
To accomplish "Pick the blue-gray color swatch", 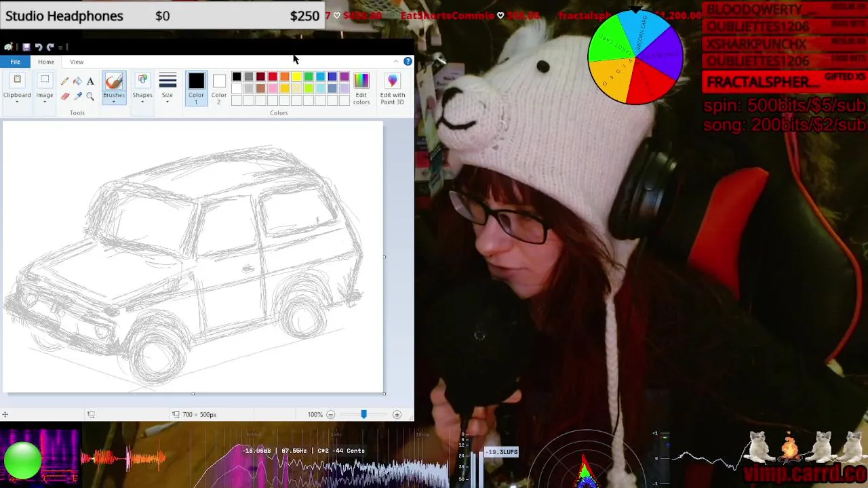I will [x=332, y=89].
